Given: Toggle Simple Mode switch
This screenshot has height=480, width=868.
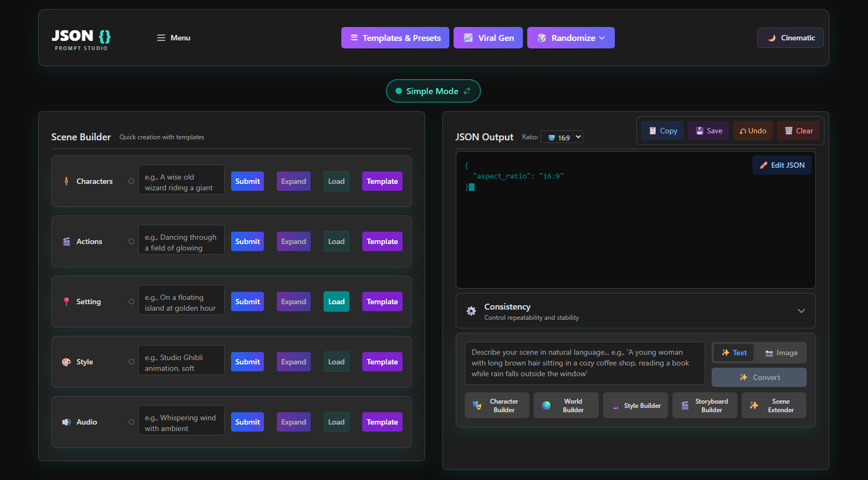Looking at the screenshot, I should click(x=433, y=91).
